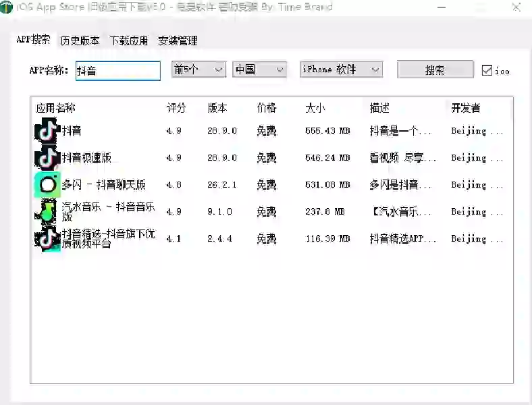Click version 2.4.4 cell
The width and height of the screenshot is (532, 405).
point(219,239)
